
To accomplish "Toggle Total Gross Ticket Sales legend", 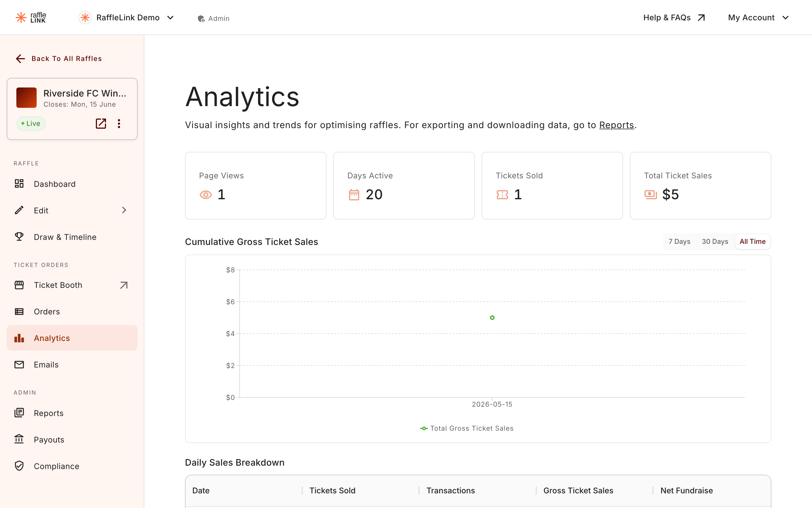I will point(467,428).
